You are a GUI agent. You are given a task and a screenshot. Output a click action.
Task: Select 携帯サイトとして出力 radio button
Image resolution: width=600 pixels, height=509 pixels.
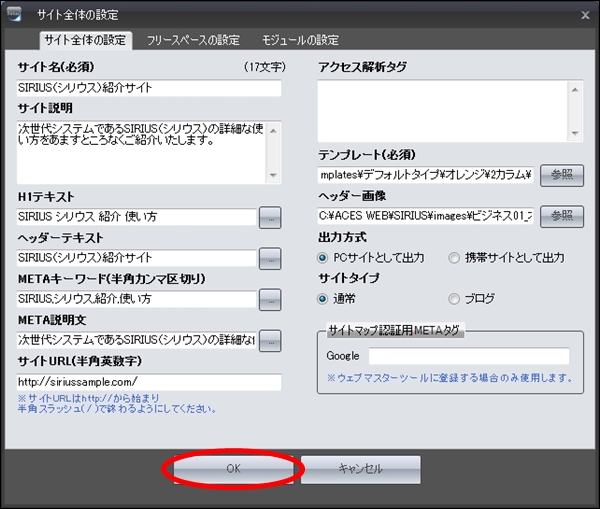[x=454, y=258]
